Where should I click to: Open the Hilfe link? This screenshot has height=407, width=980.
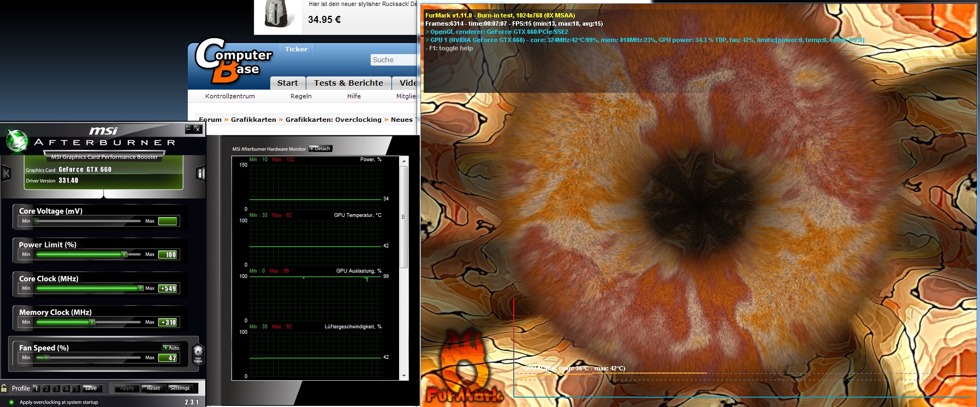pyautogui.click(x=354, y=96)
